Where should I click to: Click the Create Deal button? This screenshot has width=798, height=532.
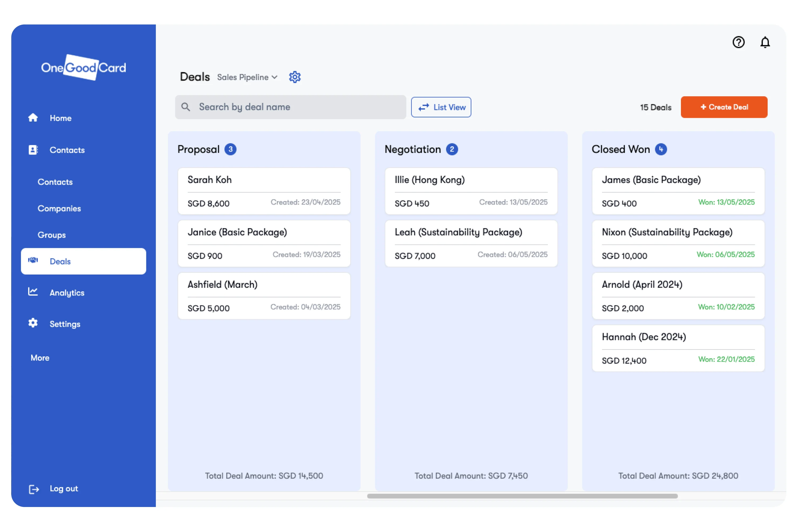tap(724, 107)
